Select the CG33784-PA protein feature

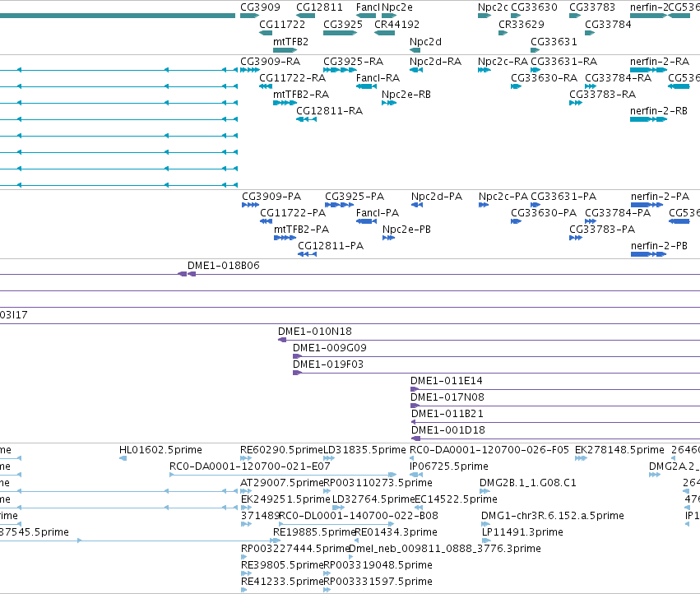591,221
